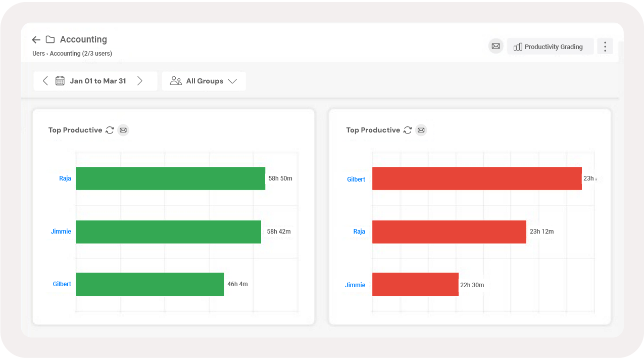
Task: Click Accounting (2/3 users) in breadcrumb
Action: (81, 54)
